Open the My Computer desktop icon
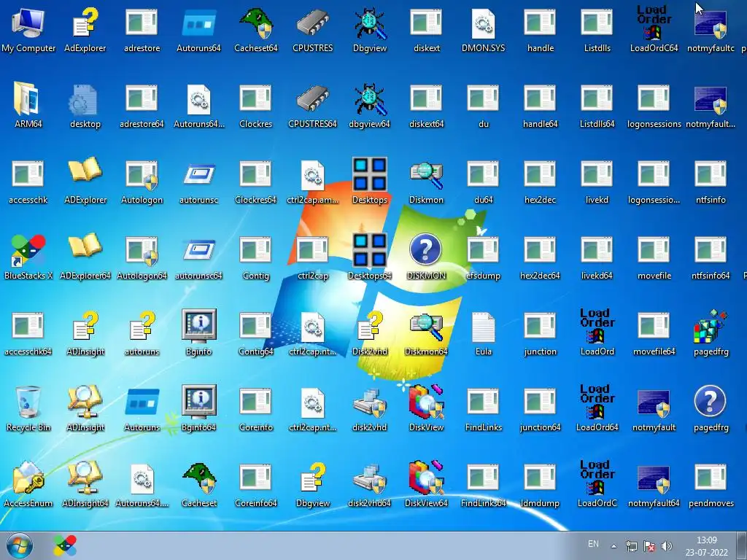The image size is (747, 560). pos(28,29)
